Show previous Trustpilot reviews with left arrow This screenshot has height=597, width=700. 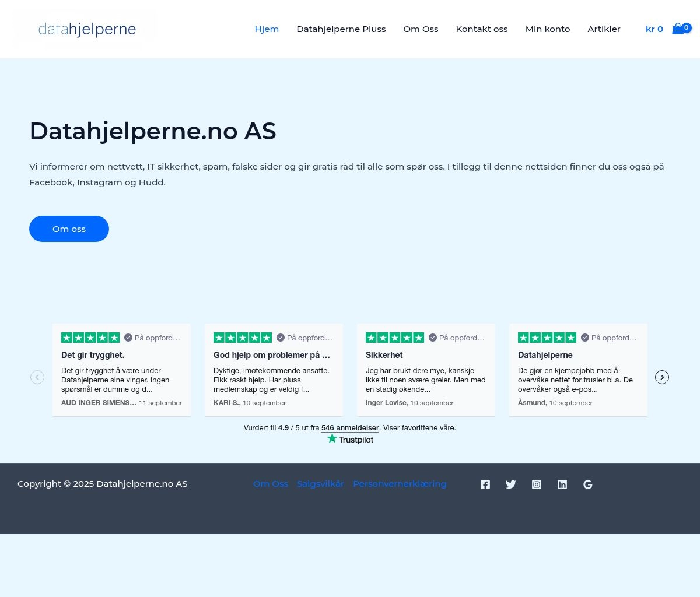pos(37,377)
